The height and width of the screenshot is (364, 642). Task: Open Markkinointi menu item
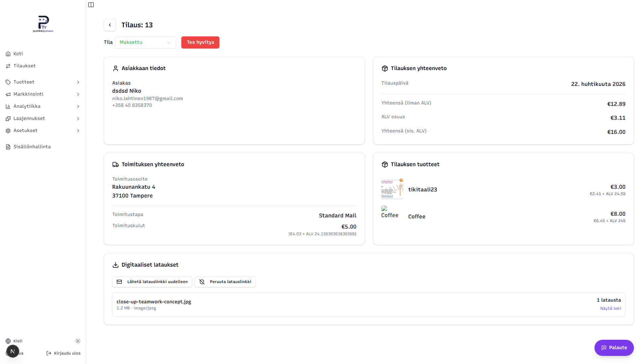click(x=43, y=94)
